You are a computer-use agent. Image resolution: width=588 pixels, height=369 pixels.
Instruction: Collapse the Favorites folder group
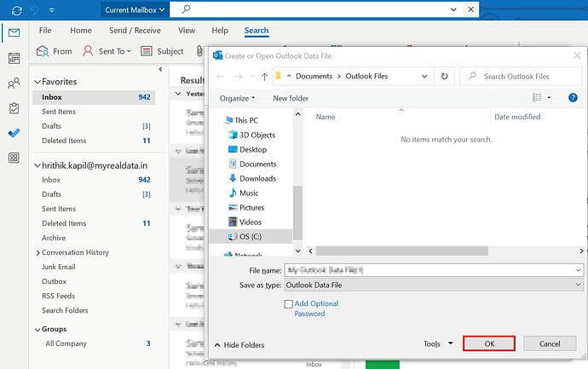click(37, 82)
